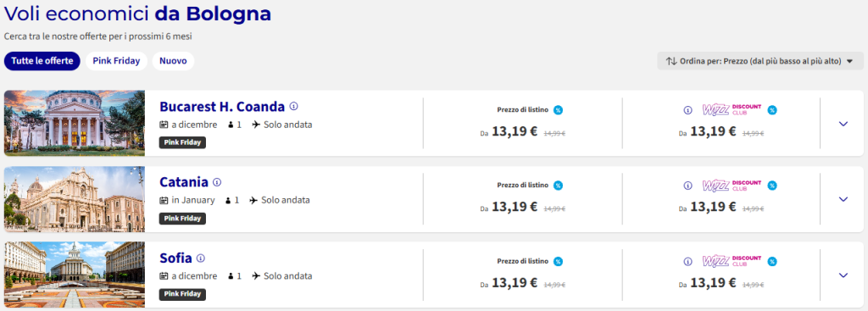Expand the Sofia offer chevron
The width and height of the screenshot is (868, 311).
[x=843, y=275]
